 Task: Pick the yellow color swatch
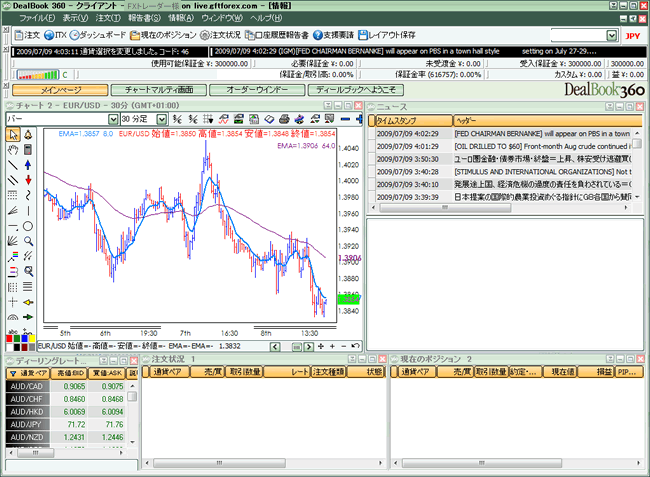pos(32,339)
